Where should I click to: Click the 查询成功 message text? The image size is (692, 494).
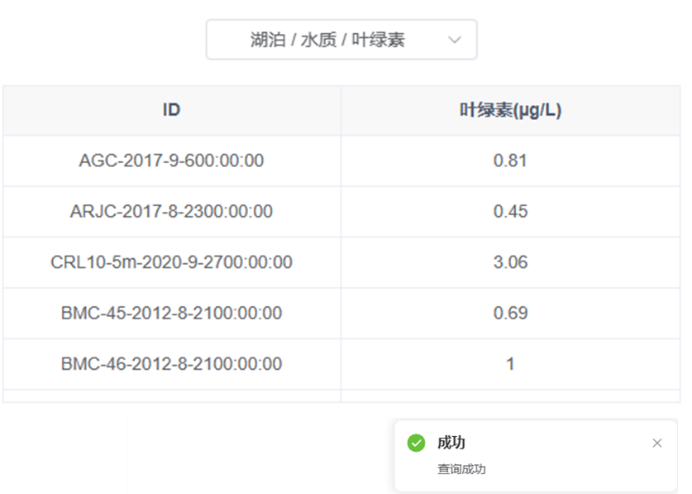pyautogui.click(x=461, y=469)
